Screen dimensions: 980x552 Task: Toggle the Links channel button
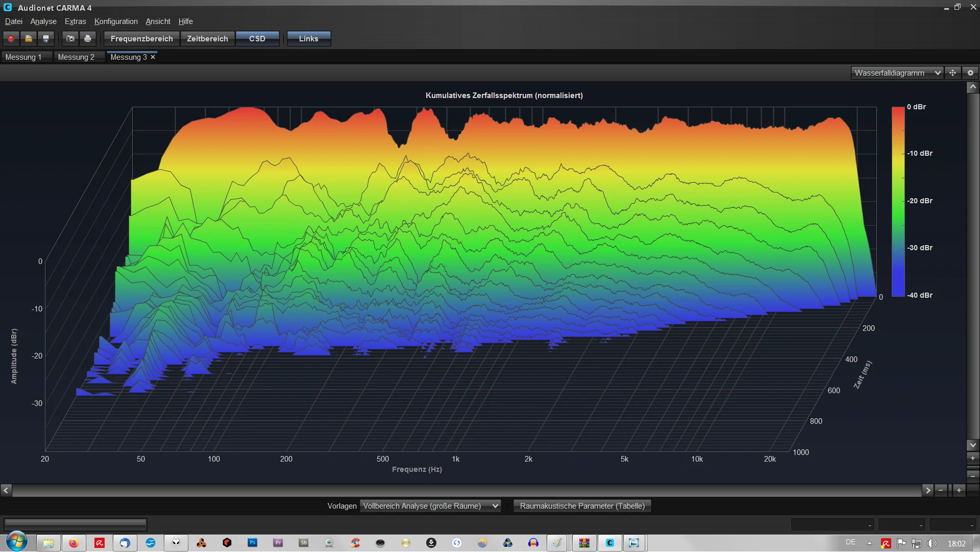[x=309, y=39]
